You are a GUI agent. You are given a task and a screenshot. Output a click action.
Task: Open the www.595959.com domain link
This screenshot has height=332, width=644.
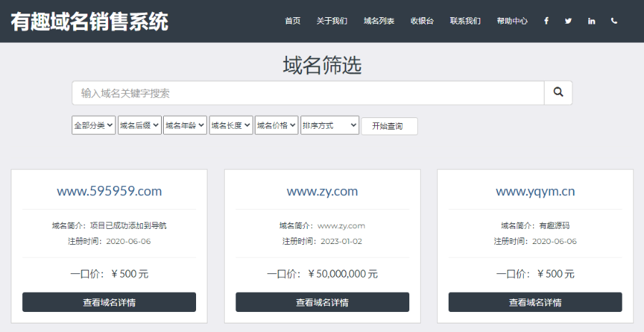click(x=109, y=191)
